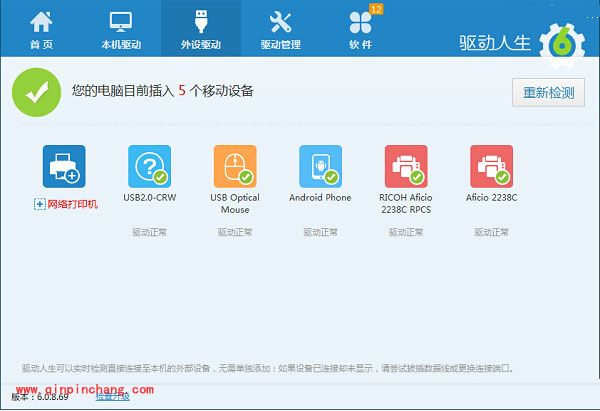The height and width of the screenshot is (411, 600).
Task: Click the 版本 6.0.8.69 version text
Action: (40, 397)
